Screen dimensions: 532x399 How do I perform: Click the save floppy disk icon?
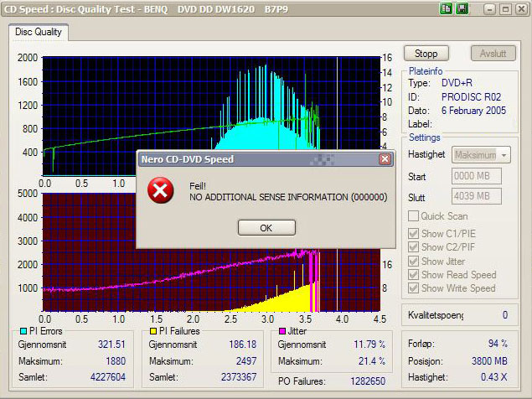click(462, 9)
